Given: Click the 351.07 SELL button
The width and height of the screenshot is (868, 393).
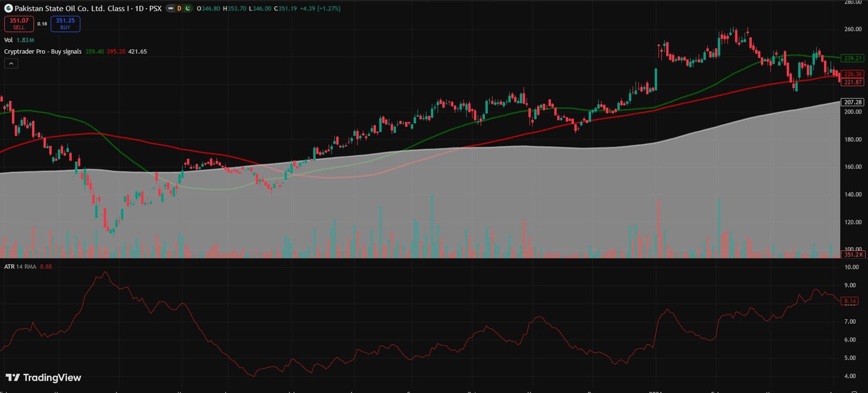Looking at the screenshot, I should pos(19,24).
